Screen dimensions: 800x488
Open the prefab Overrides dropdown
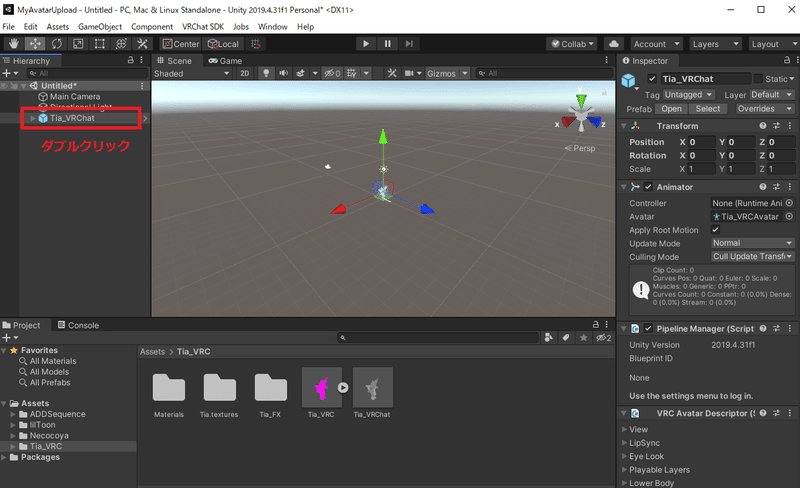[765, 109]
